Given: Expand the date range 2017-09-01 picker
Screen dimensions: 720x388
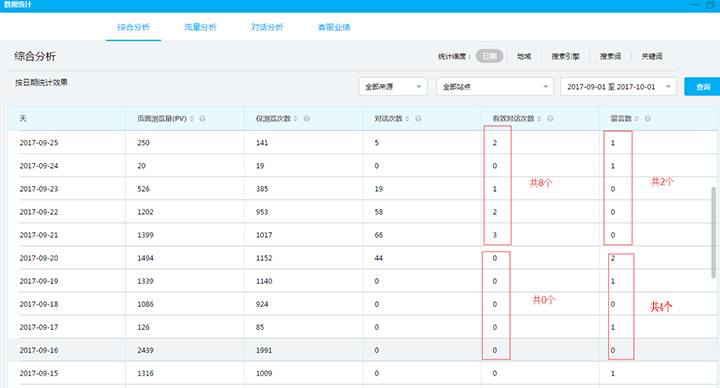Looking at the screenshot, I should click(x=619, y=86).
